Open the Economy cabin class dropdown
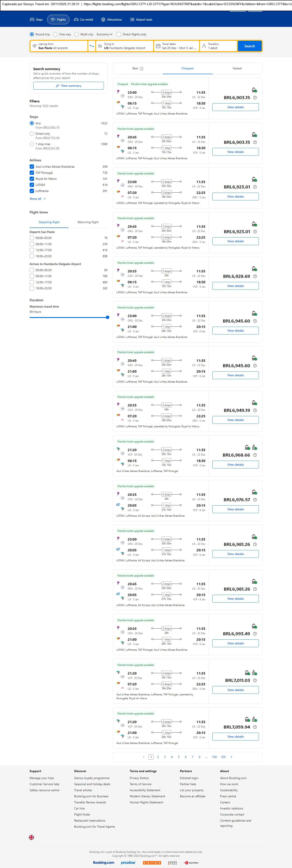 tap(104, 34)
